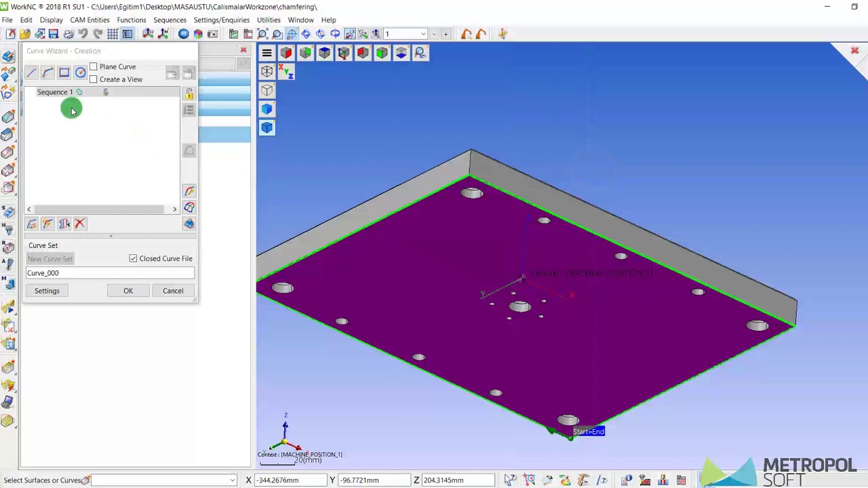Open the Select Surfaces or Curves dropdown
This screenshot has height=488, width=868.
point(232,481)
